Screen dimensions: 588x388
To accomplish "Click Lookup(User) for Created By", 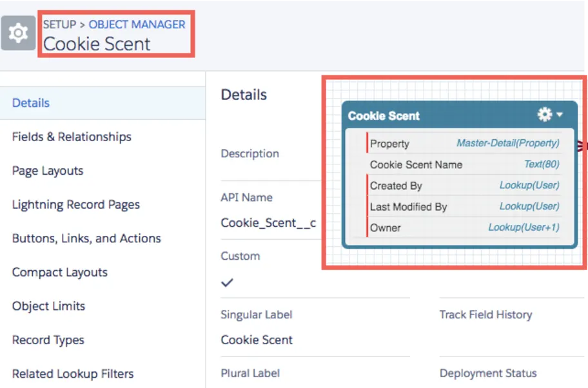I will (x=529, y=185).
